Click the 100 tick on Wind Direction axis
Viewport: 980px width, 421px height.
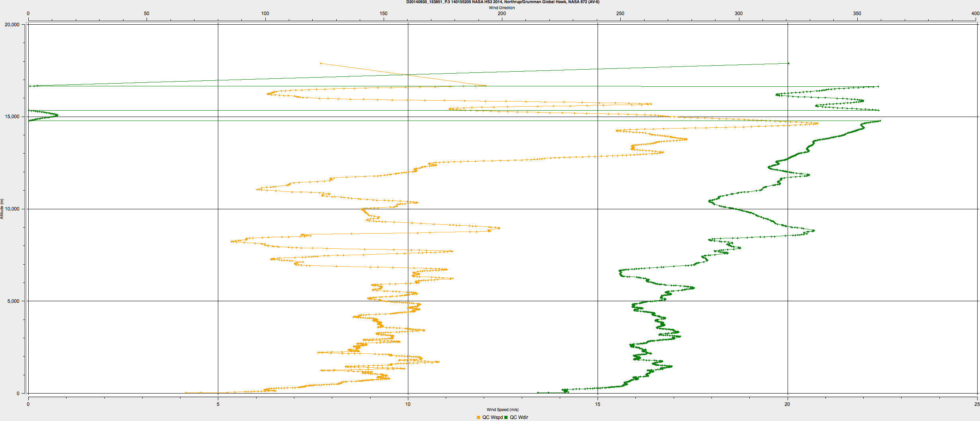pyautogui.click(x=265, y=14)
